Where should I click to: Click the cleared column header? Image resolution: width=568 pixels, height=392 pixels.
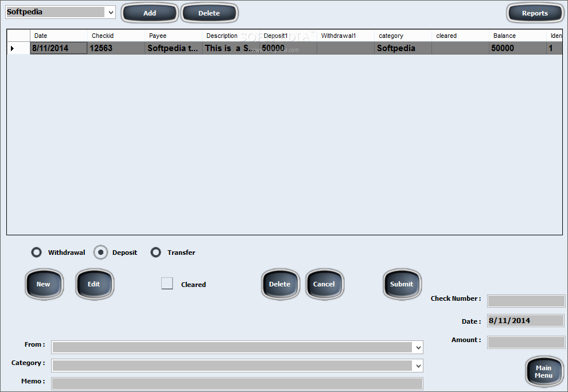460,36
